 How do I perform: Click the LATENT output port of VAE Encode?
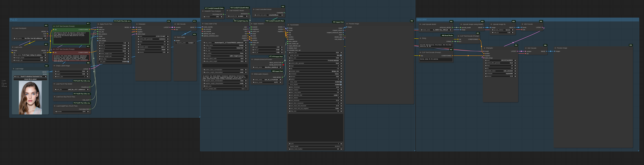point(542,27)
